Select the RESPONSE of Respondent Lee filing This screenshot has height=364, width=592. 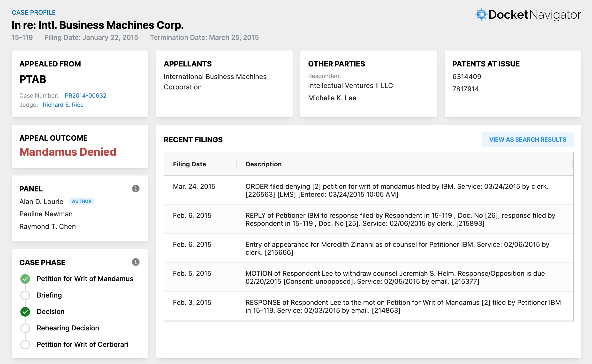[369, 306]
